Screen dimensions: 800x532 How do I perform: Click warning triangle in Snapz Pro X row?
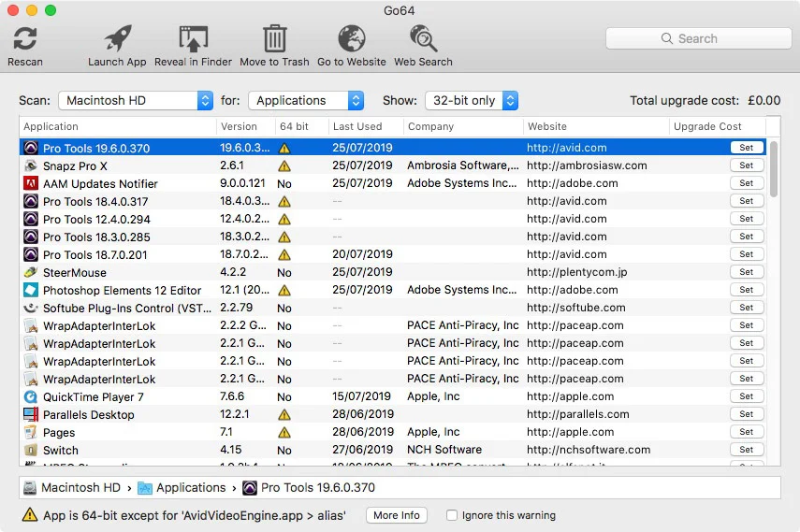point(284,165)
